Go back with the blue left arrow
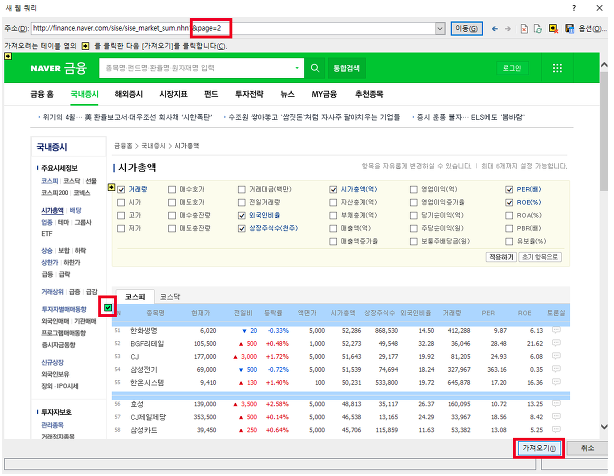Image resolution: width=614 pixels, height=476 pixels. (495, 29)
